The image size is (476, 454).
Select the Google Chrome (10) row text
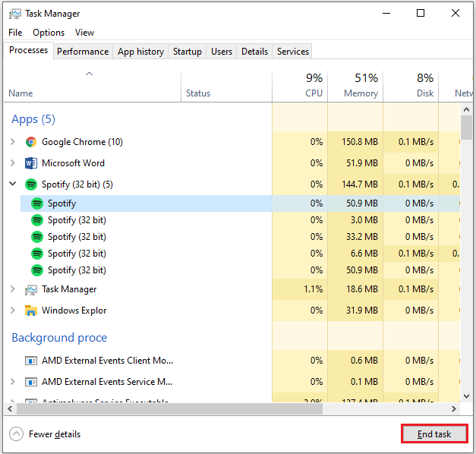pos(82,142)
